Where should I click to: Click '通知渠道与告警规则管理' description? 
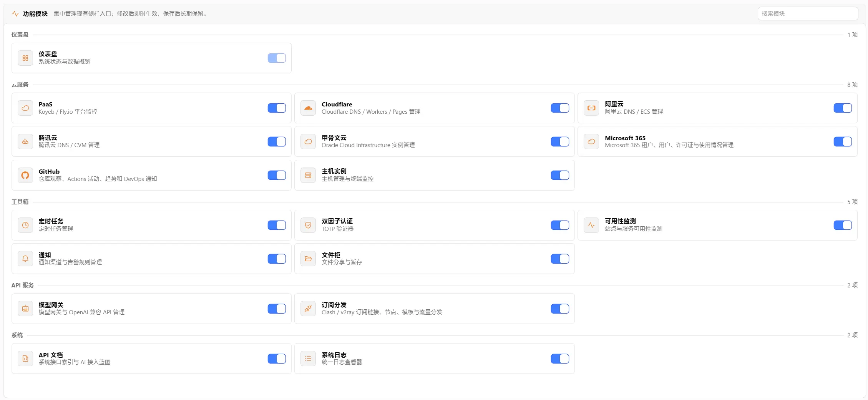pos(70,262)
